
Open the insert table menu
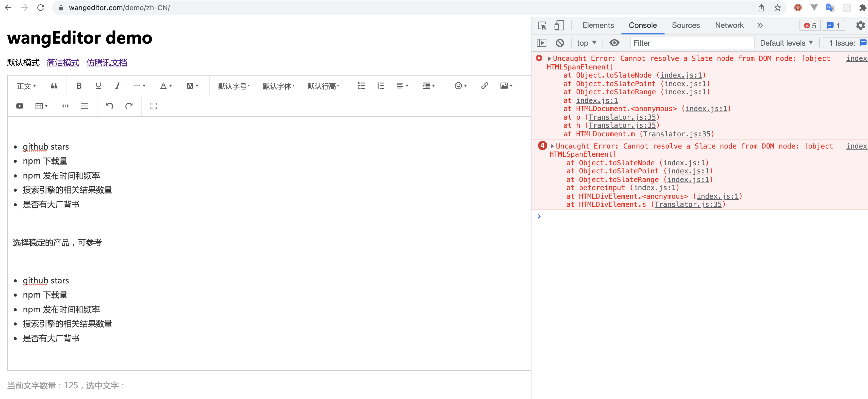pos(41,106)
